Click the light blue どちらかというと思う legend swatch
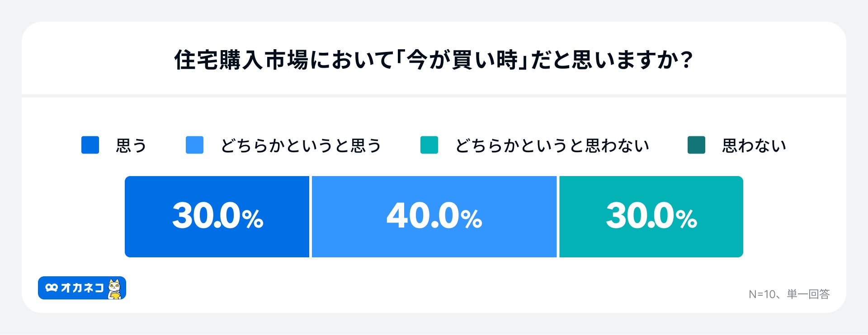 point(194,145)
